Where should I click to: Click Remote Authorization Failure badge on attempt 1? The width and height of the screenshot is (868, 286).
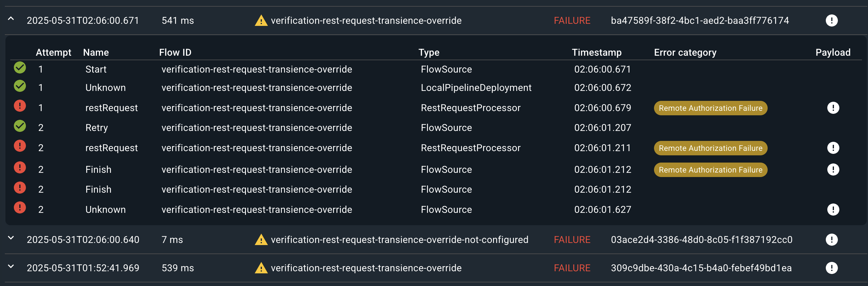(710, 108)
